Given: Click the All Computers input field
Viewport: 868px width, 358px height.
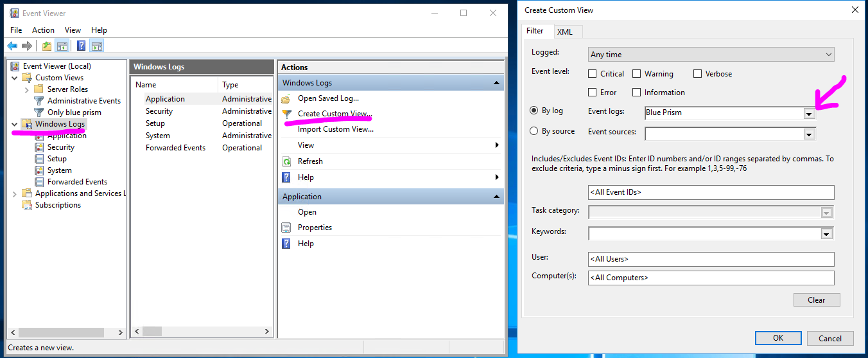Looking at the screenshot, I should [x=711, y=278].
